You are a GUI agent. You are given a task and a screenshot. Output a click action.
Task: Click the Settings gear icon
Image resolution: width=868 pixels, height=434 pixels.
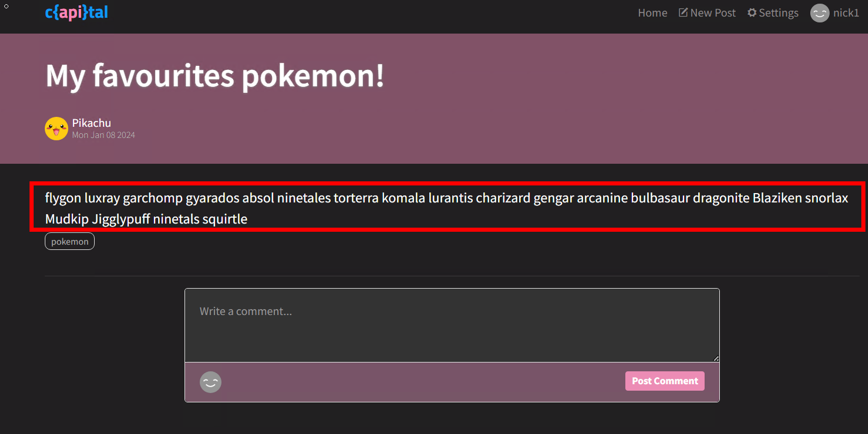752,12
